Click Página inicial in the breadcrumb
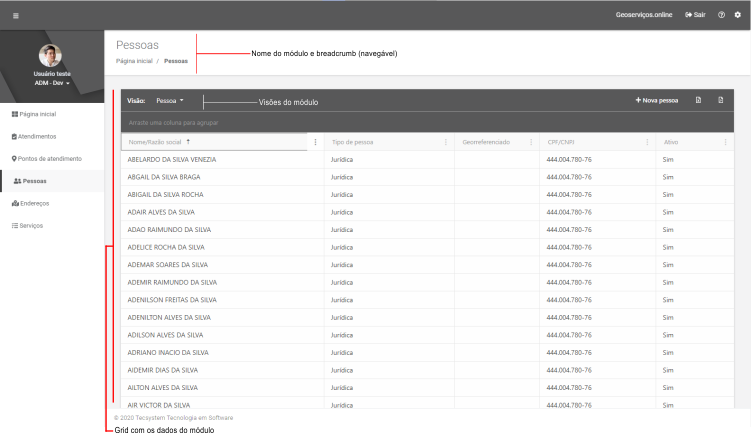This screenshot has width=751, height=433. coord(133,61)
